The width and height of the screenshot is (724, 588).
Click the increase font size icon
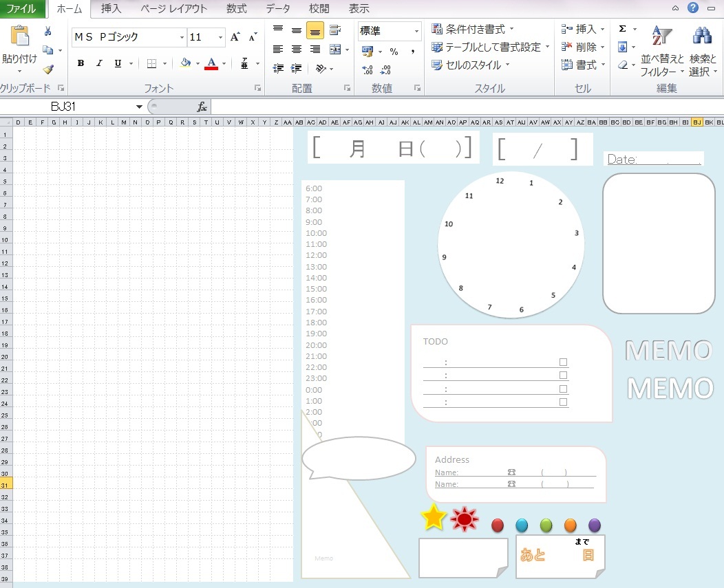235,37
